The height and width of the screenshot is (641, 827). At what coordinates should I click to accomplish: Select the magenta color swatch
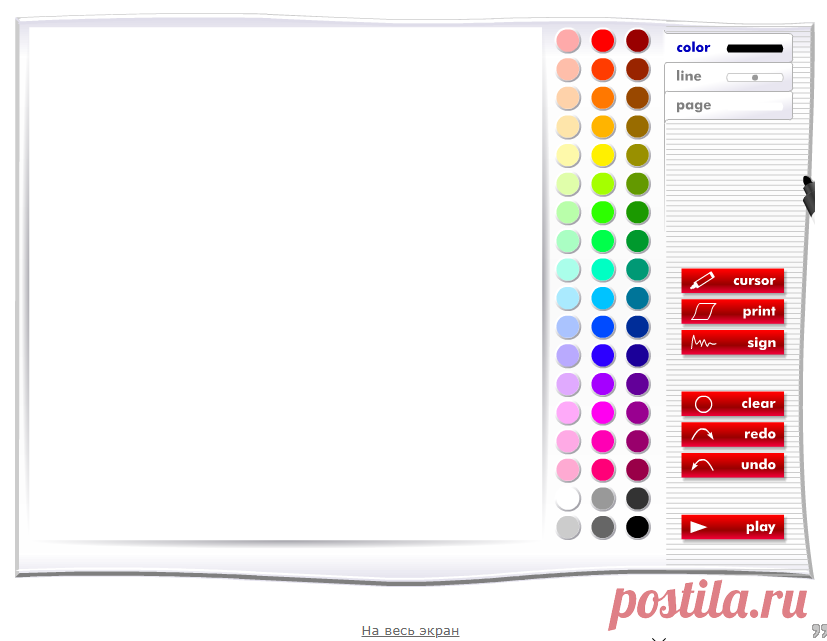tap(603, 413)
